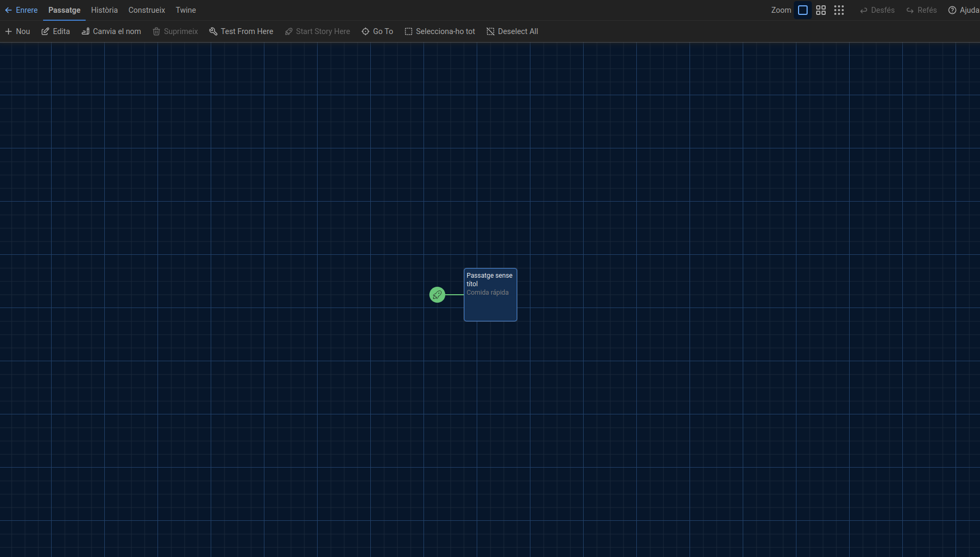Viewport: 980px width, 557px height.
Task: Switch to medium zoom grid view
Action: tap(821, 10)
